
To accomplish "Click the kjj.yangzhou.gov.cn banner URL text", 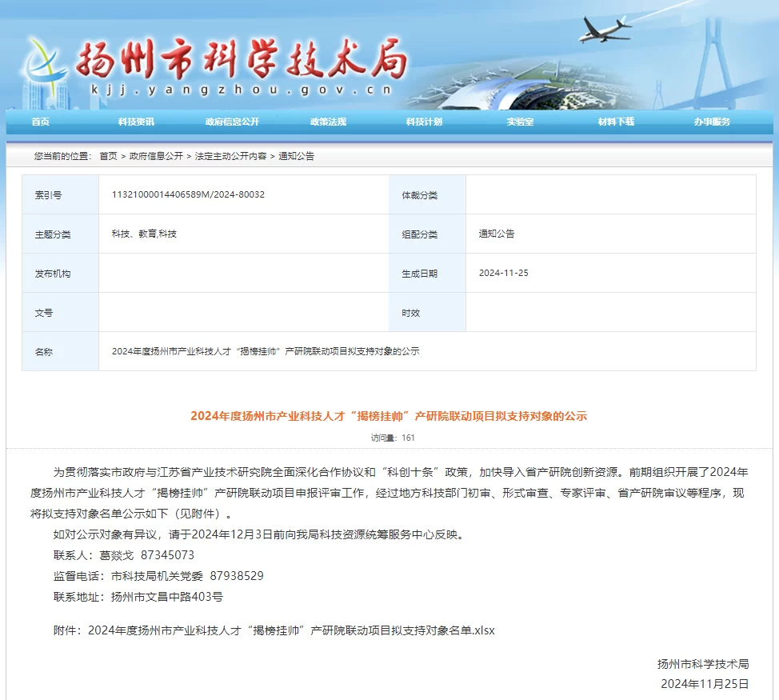I will (242, 90).
